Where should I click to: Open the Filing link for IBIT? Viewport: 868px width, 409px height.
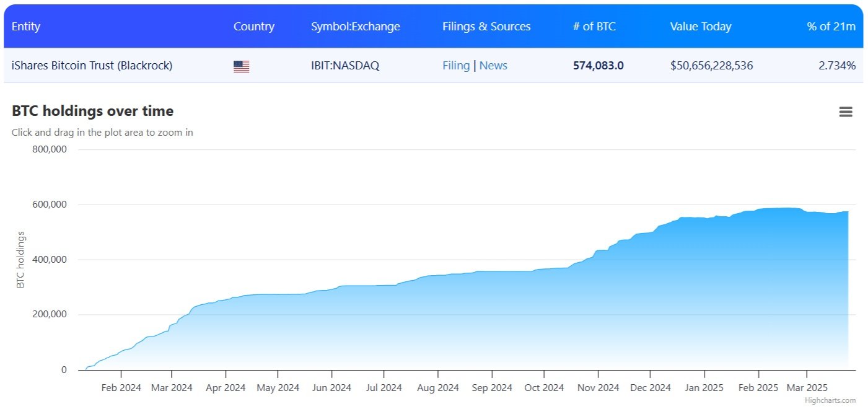(x=456, y=66)
